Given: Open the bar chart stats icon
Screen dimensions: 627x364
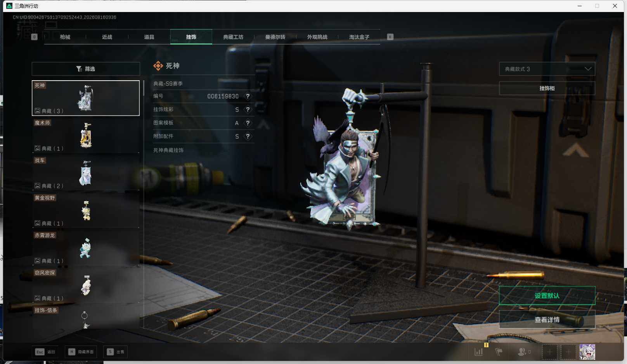Looking at the screenshot, I should (479, 352).
